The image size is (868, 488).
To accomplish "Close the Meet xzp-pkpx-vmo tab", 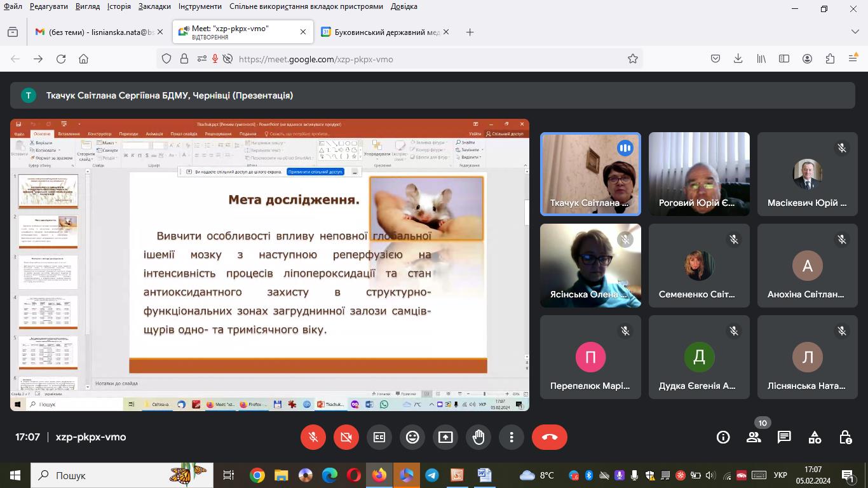I will (x=303, y=32).
